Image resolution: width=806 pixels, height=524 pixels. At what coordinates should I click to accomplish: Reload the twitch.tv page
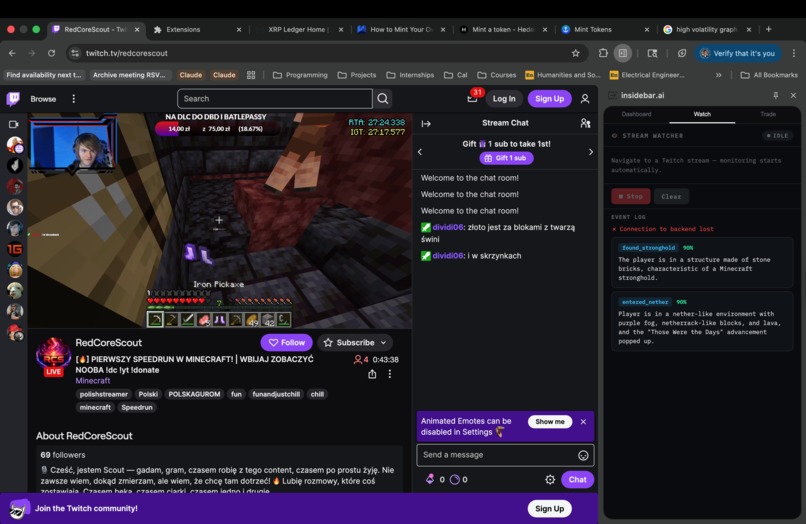[51, 53]
